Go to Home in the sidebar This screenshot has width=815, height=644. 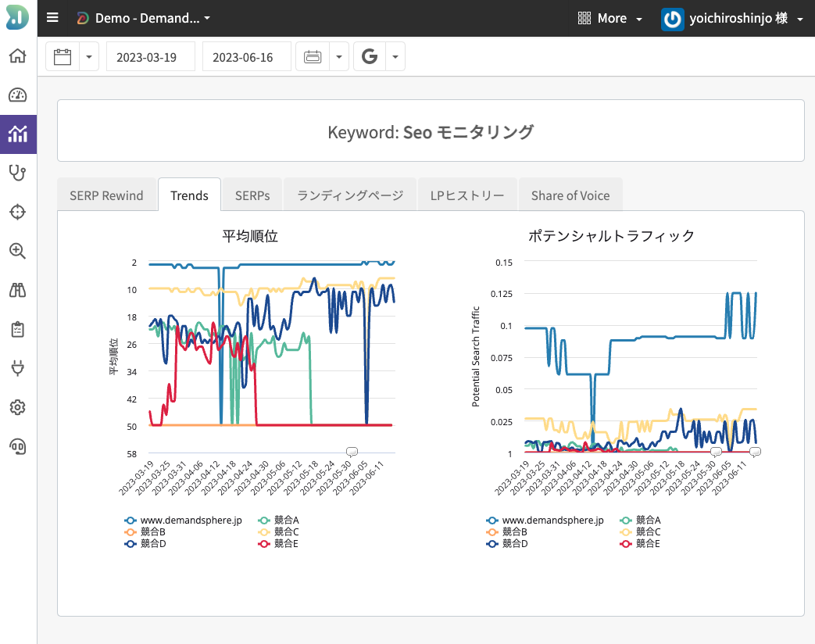pyautogui.click(x=18, y=55)
